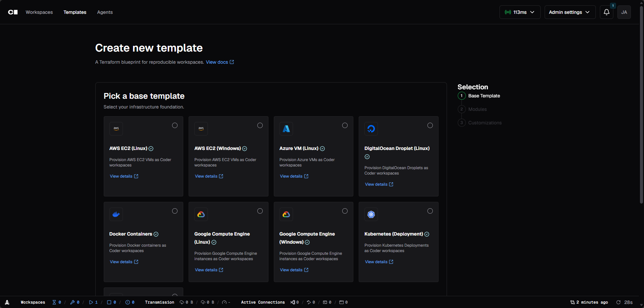Image resolution: width=644 pixels, height=308 pixels.
Task: Select the Kubernetes (Deployment) radio button
Action: tap(430, 211)
